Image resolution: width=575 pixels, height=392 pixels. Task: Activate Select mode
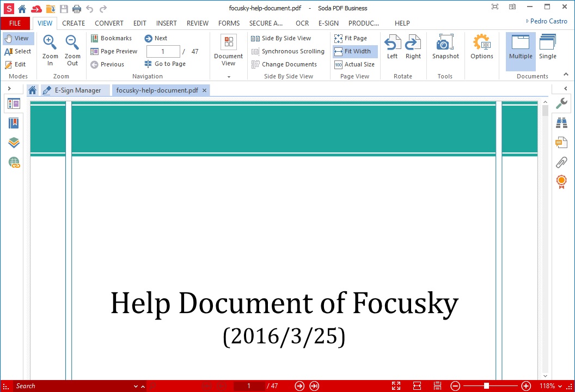point(18,51)
